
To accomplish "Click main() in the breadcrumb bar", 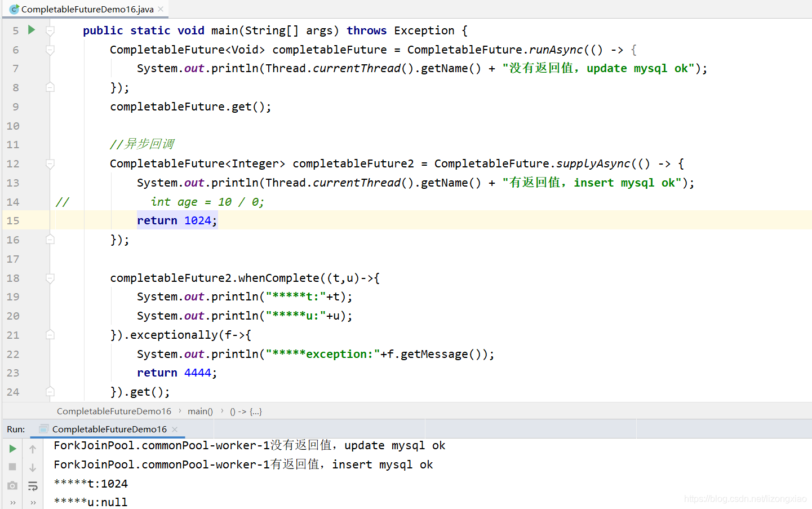I will click(x=200, y=411).
